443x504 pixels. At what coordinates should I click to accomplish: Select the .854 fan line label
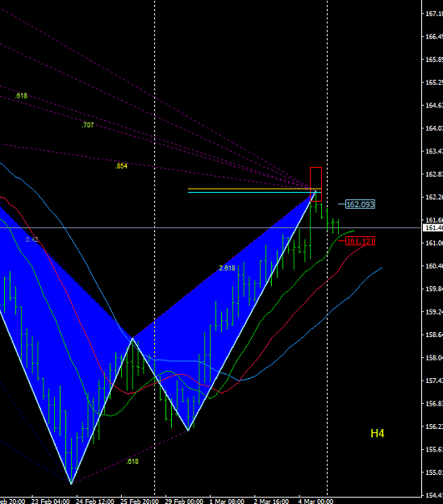[121, 166]
